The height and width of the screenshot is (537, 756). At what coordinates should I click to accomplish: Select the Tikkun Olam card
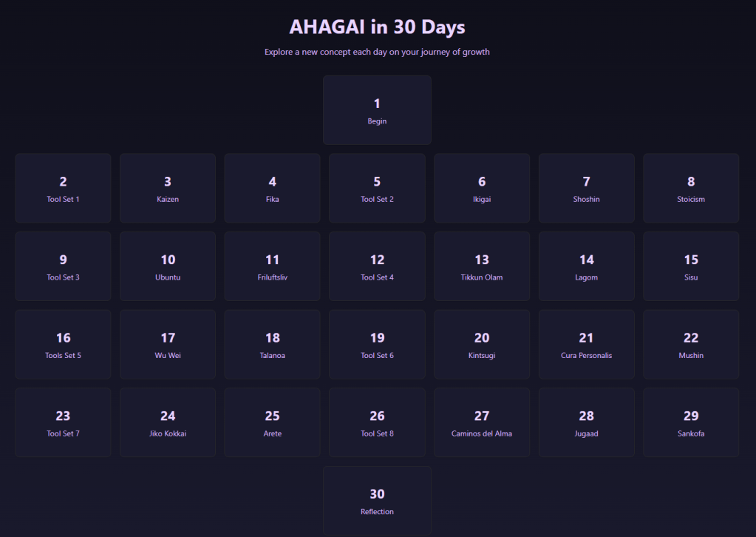point(482,267)
